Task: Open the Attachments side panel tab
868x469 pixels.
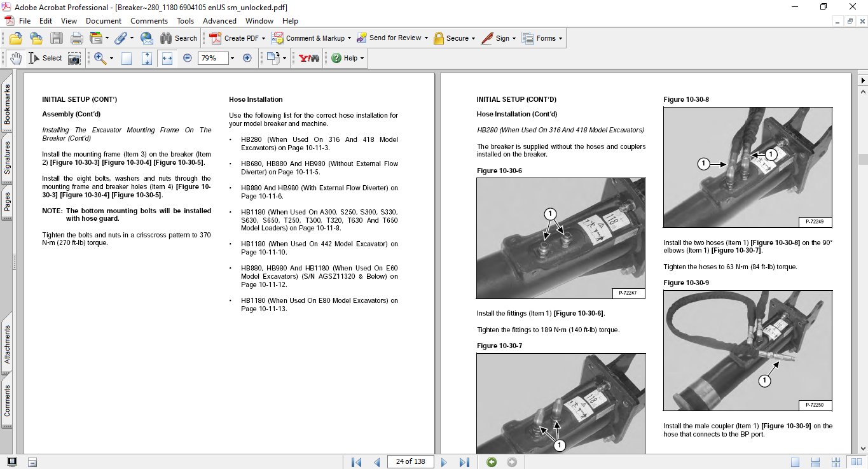Action: pyautogui.click(x=7, y=344)
